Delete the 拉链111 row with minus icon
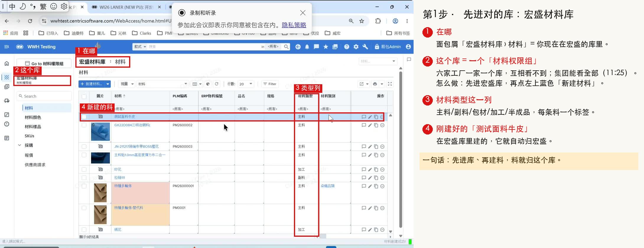Viewport: 644px width, 248px height. pos(382,178)
